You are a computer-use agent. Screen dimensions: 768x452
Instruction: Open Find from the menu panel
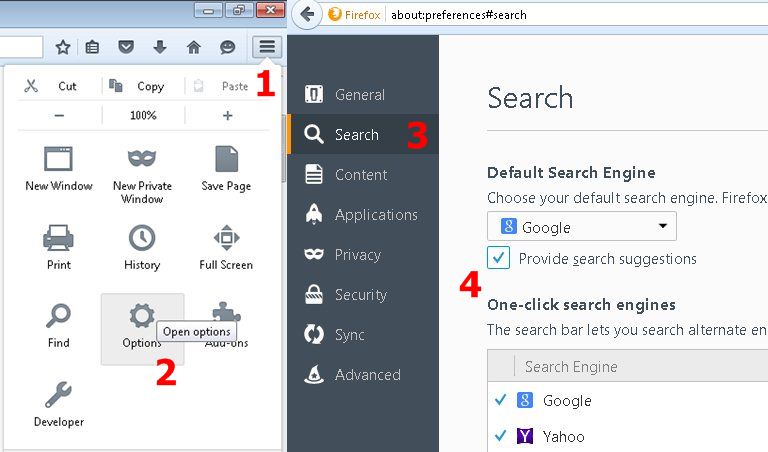(59, 326)
